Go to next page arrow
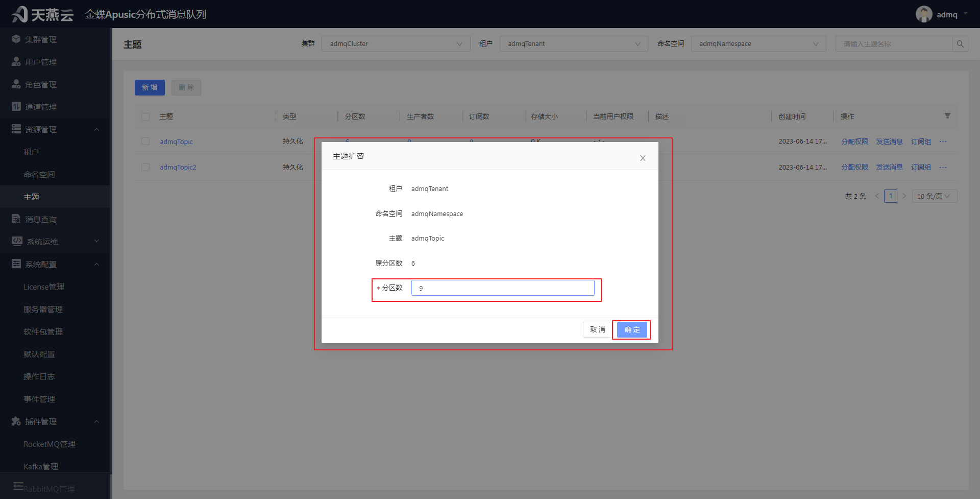 tap(904, 196)
